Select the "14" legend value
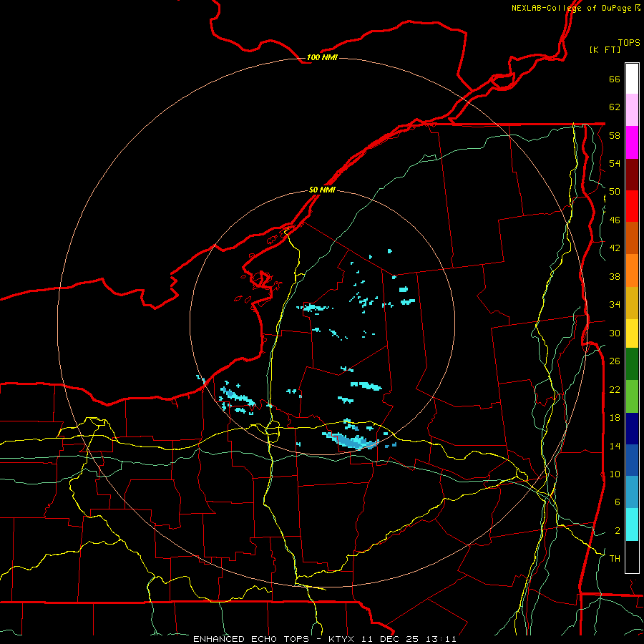The width and height of the screenshot is (644, 644). pyautogui.click(x=615, y=446)
